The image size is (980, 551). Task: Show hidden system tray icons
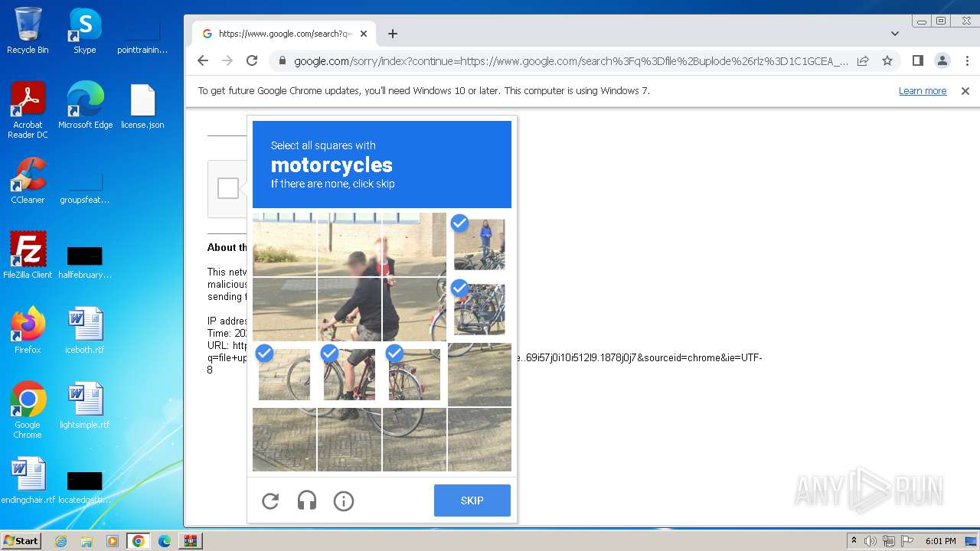click(x=854, y=541)
